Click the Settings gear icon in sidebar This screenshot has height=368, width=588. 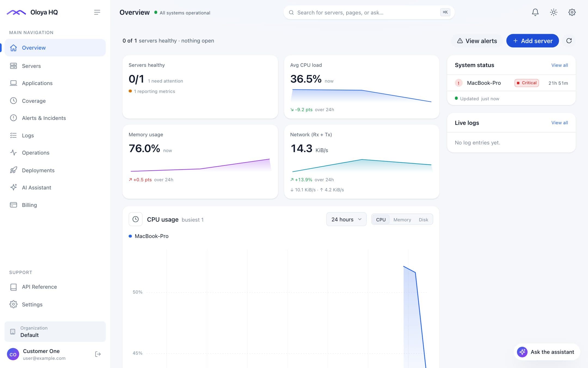pyautogui.click(x=13, y=304)
